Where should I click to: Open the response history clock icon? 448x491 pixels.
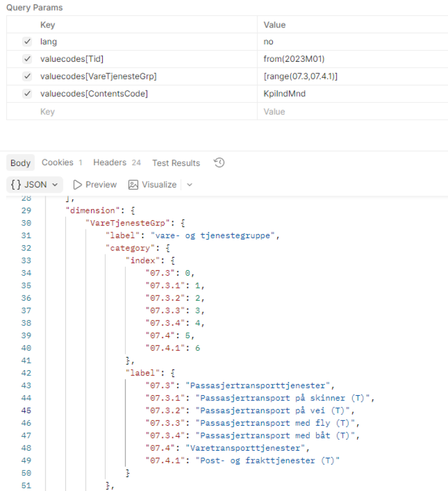(219, 163)
